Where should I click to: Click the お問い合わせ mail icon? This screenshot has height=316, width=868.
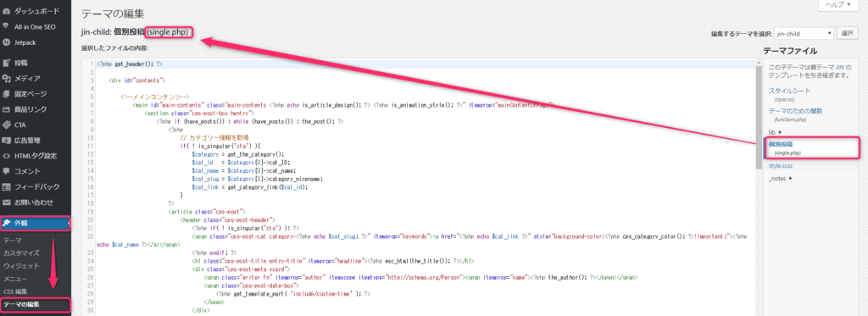tap(6, 202)
